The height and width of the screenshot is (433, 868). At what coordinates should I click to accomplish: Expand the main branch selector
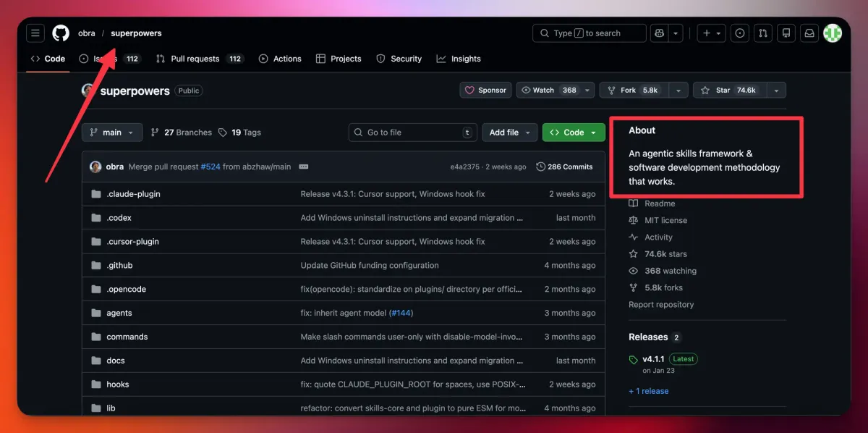tap(111, 132)
